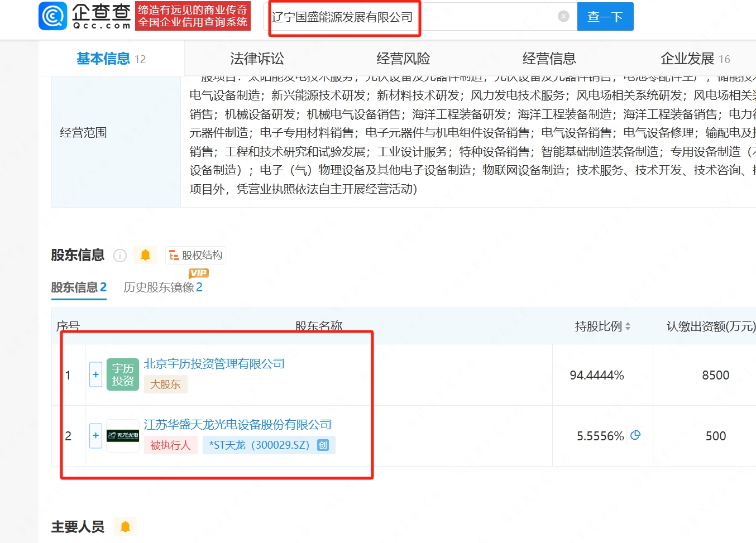Select the 股东信息 2 sub-tab

point(79,287)
